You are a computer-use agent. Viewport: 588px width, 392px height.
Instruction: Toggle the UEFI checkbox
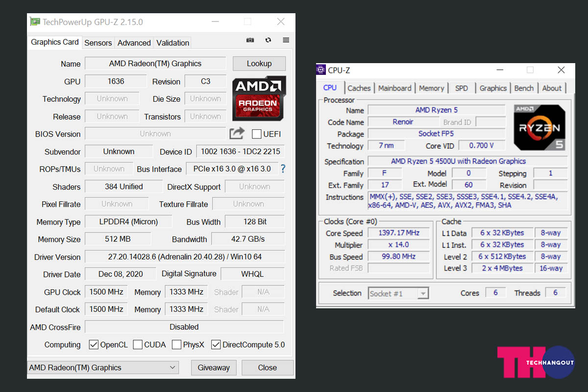tap(256, 134)
